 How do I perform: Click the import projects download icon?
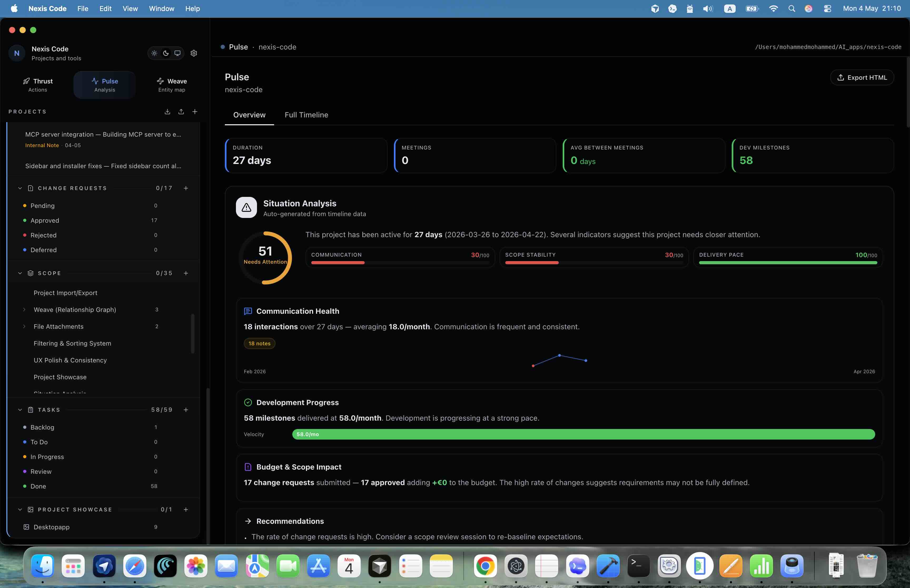(x=167, y=112)
